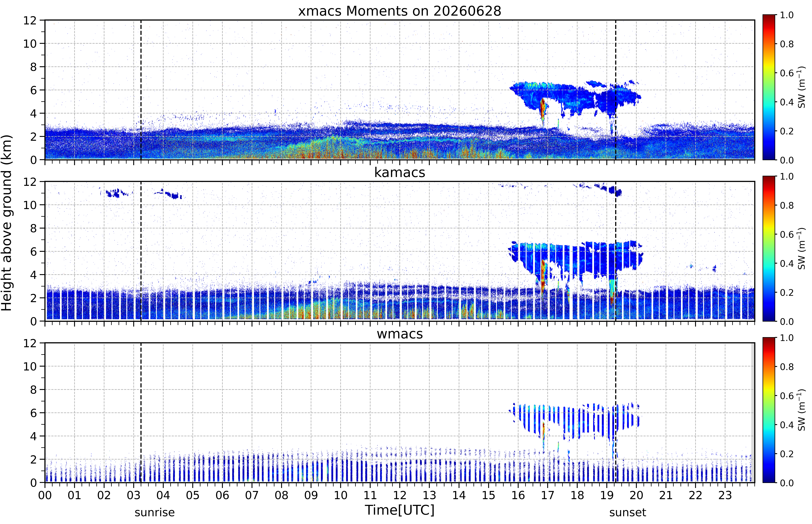Click the "kamacs" subplot title
The height and width of the screenshot is (524, 812).
click(400, 172)
